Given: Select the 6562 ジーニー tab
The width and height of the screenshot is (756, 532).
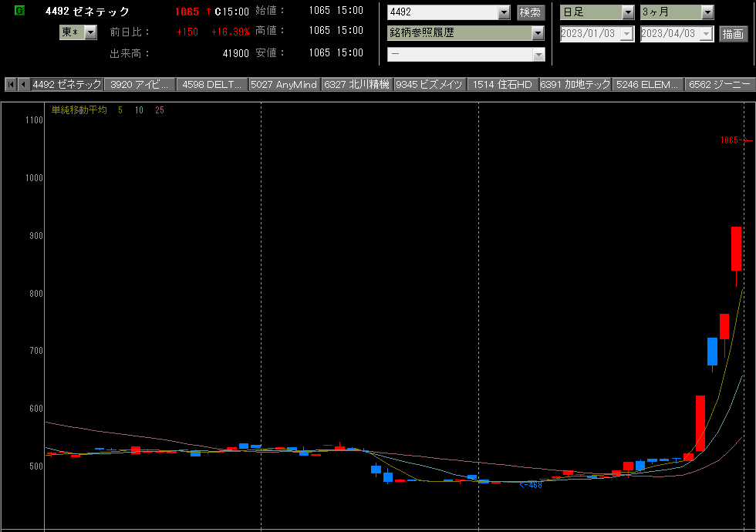Looking at the screenshot, I should (720, 84).
